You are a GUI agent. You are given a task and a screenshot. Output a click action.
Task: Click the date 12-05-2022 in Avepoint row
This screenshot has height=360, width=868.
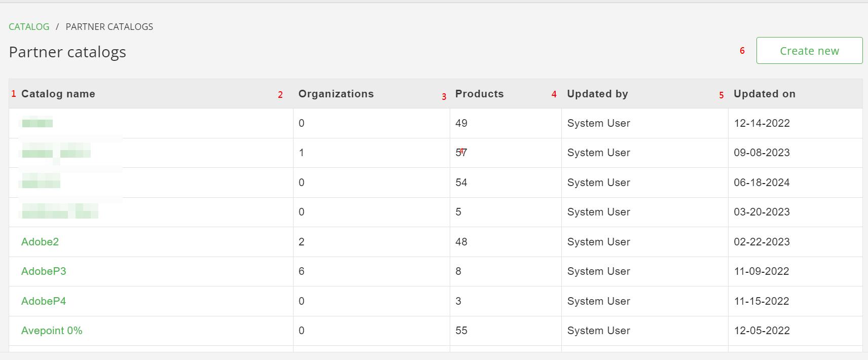pos(761,331)
